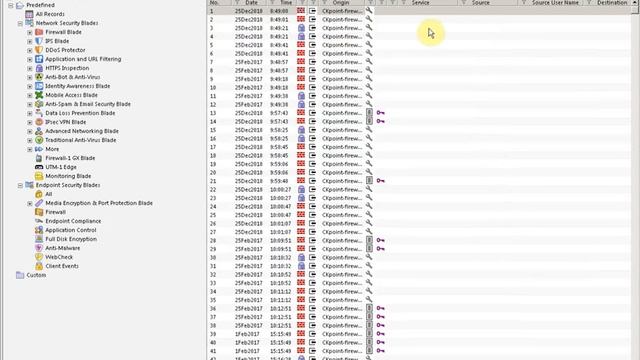Screen dimensions: 640x360
Task: Select the IPS Blade shield icon
Action: click(x=39, y=41)
